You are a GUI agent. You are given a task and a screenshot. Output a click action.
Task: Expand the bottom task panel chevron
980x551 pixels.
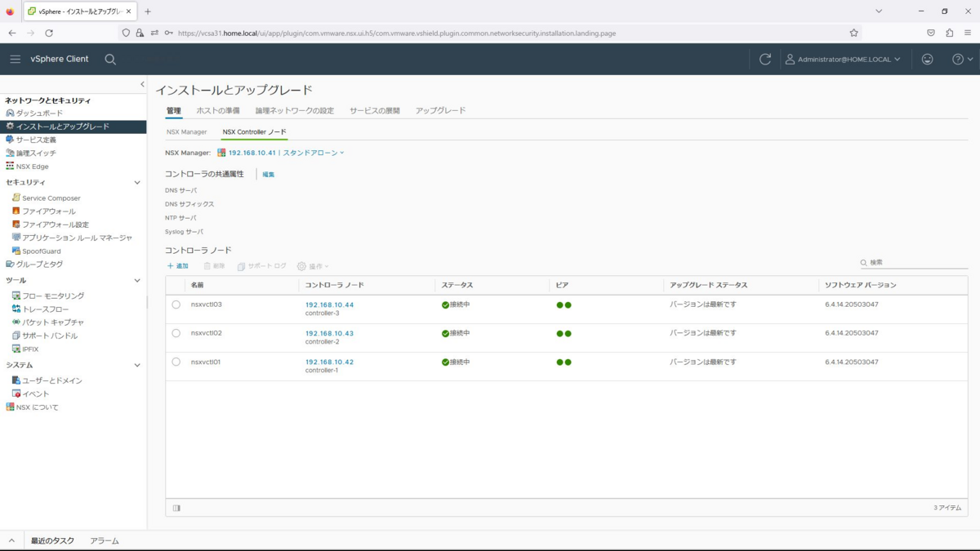(x=11, y=540)
